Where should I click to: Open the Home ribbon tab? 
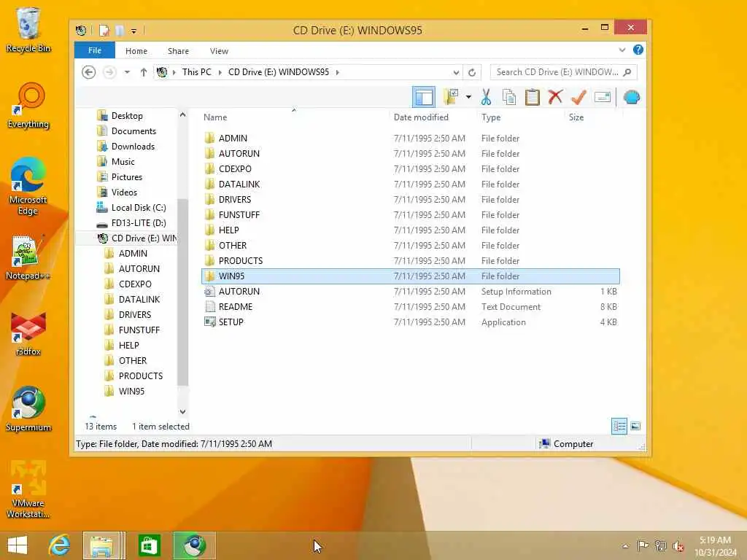pos(136,51)
